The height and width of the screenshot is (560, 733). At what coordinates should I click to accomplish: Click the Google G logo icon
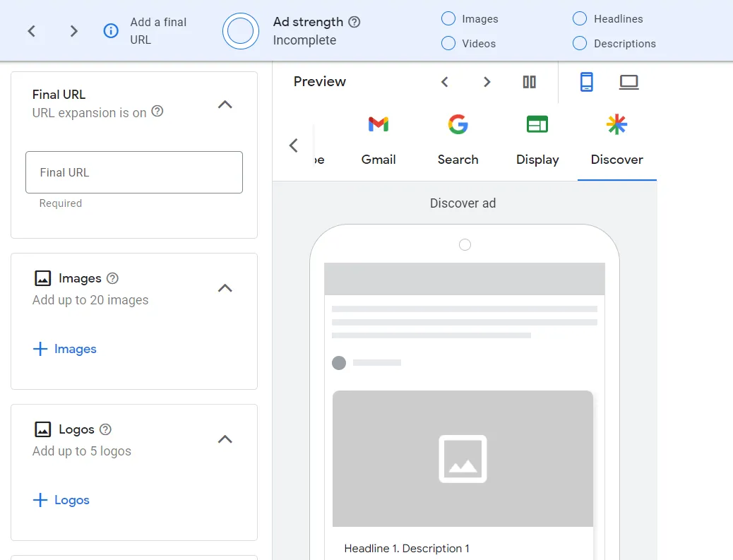[x=458, y=124]
